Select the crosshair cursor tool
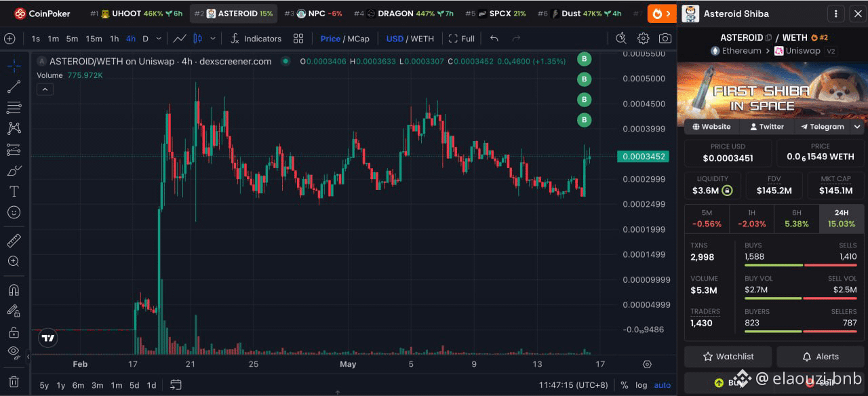Screen dimensions: 868x396 14,65
